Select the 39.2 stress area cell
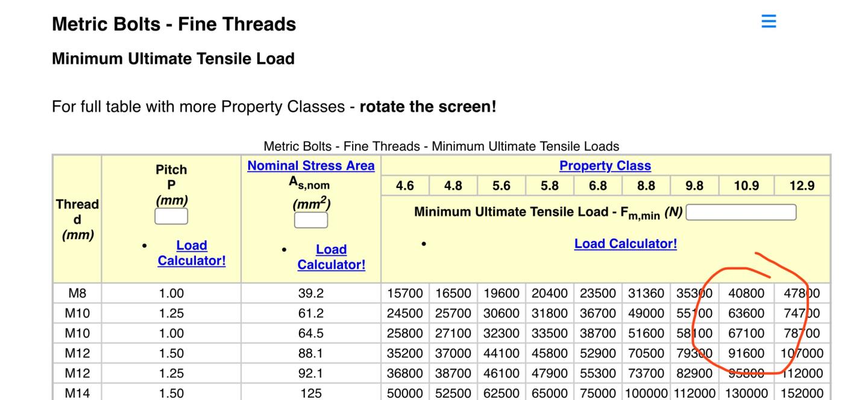The image size is (868, 400). [x=310, y=293]
